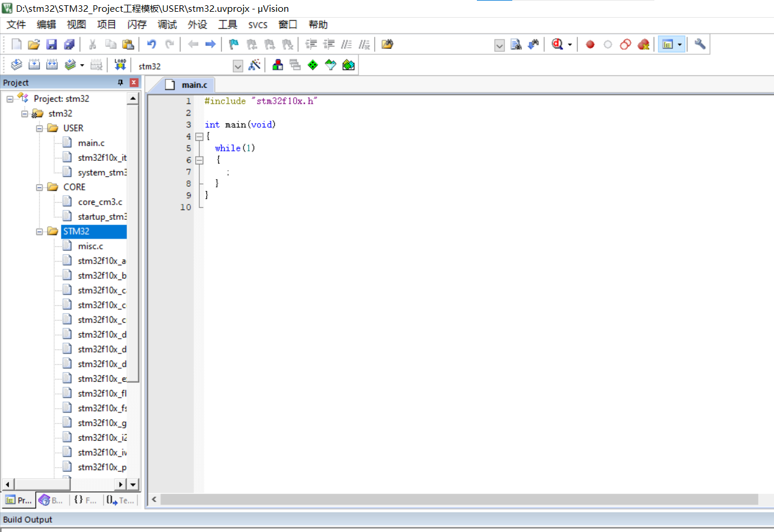Switch to the Books panel tab
The height and width of the screenshot is (532, 774).
(51, 500)
